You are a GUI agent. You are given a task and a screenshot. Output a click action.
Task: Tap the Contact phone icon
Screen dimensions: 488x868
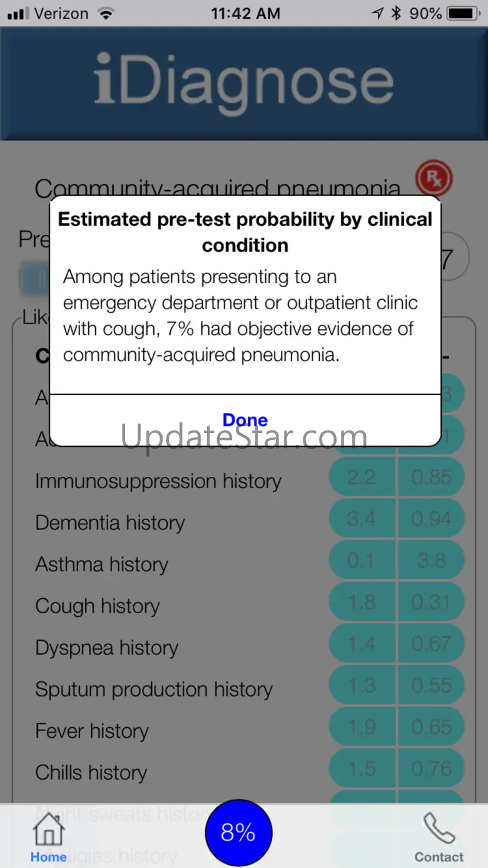pyautogui.click(x=439, y=830)
